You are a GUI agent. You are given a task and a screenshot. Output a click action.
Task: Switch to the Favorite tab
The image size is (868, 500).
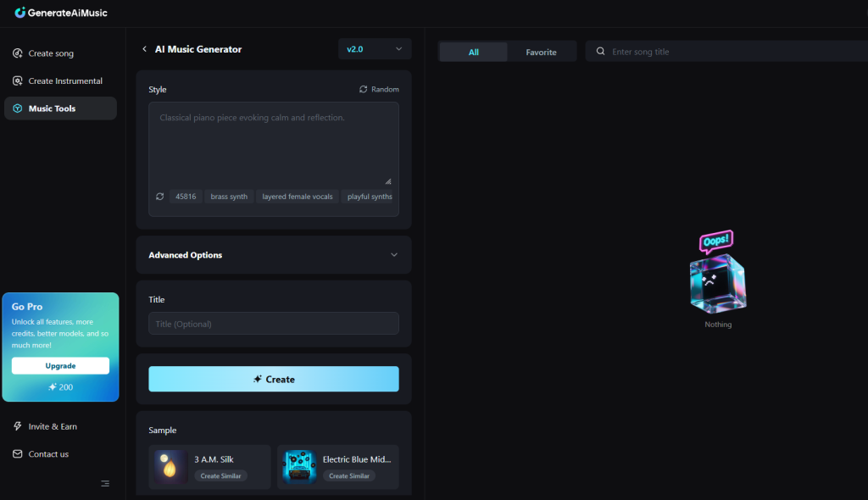pyautogui.click(x=541, y=52)
